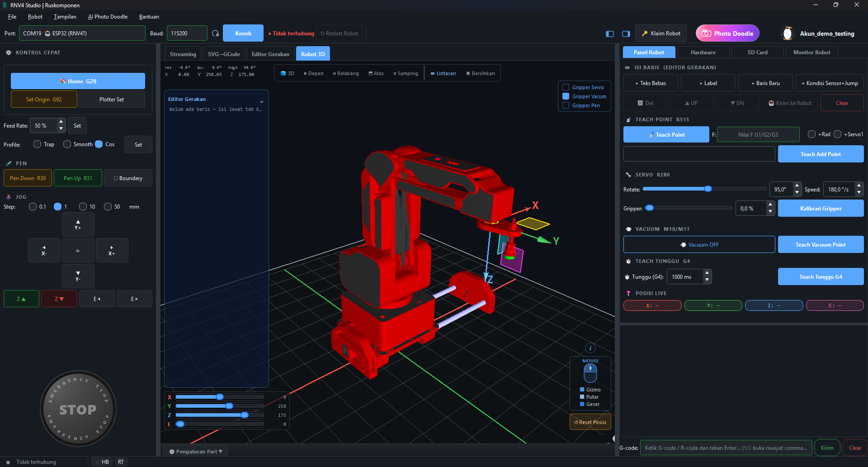Jog robot X+ arrow
This screenshot has height=467, width=868.
112,251
